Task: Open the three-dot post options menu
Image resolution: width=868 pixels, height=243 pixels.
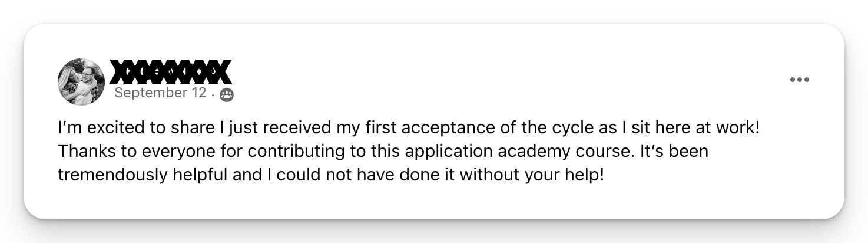Action: (x=799, y=80)
